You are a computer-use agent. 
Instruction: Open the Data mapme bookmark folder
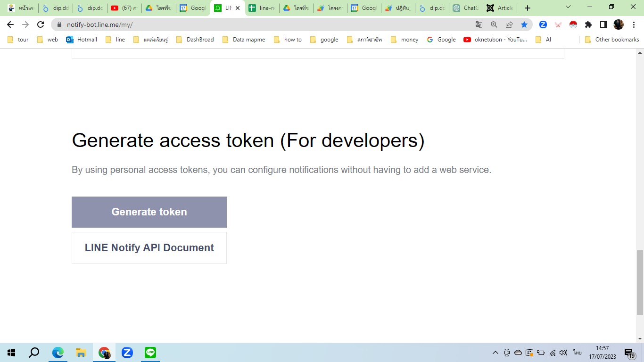tap(244, 40)
